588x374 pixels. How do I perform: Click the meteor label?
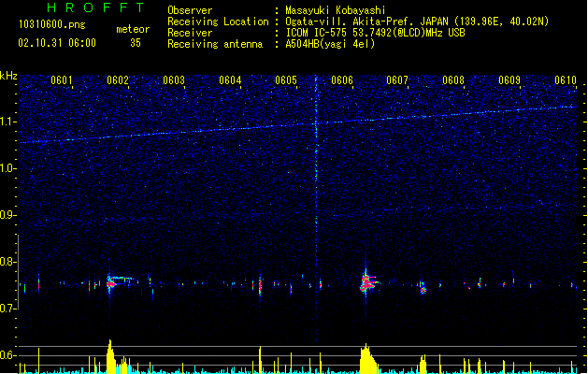(133, 29)
